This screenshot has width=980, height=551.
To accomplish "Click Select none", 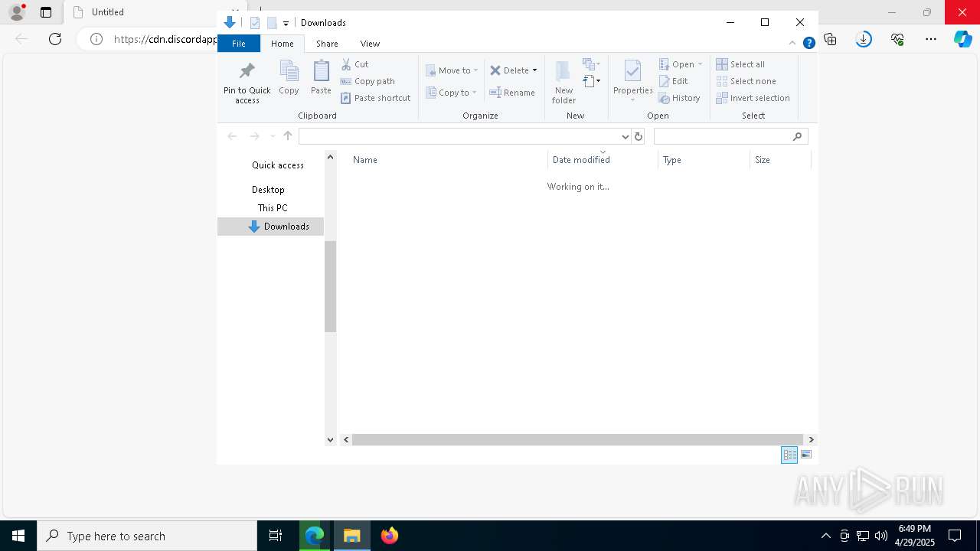I will tap(746, 81).
